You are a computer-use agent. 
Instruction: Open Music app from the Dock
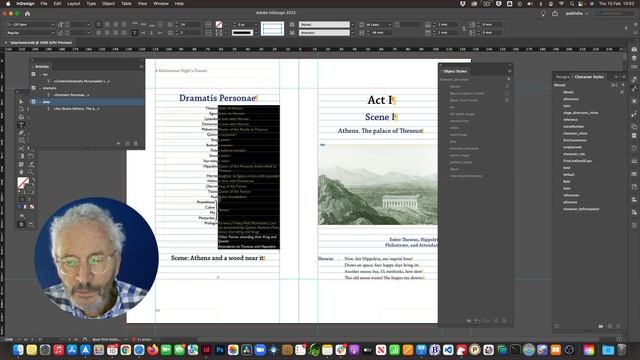point(58,350)
